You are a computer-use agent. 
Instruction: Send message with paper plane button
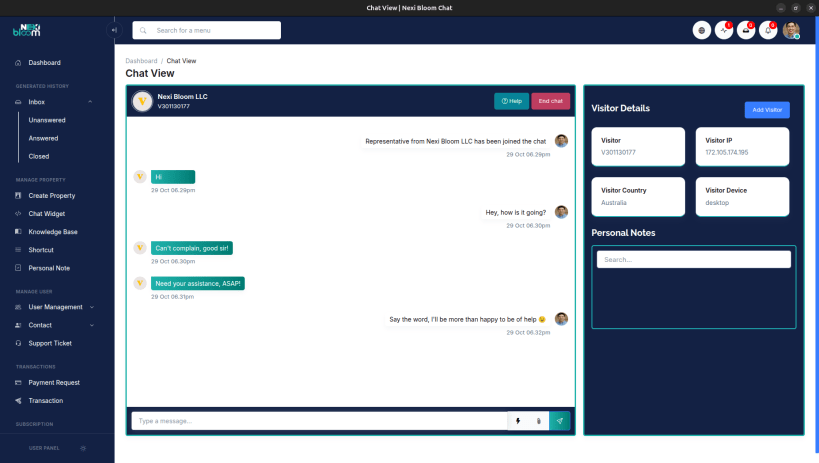pos(559,421)
